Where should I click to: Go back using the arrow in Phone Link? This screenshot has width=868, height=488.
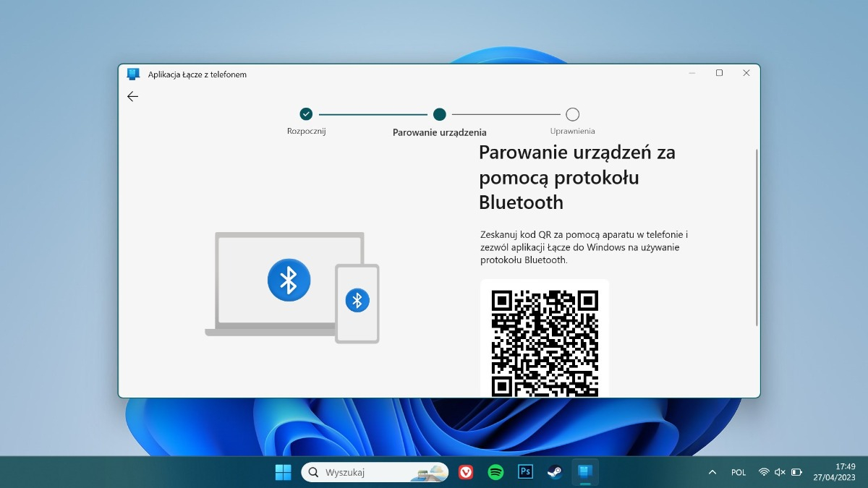132,96
